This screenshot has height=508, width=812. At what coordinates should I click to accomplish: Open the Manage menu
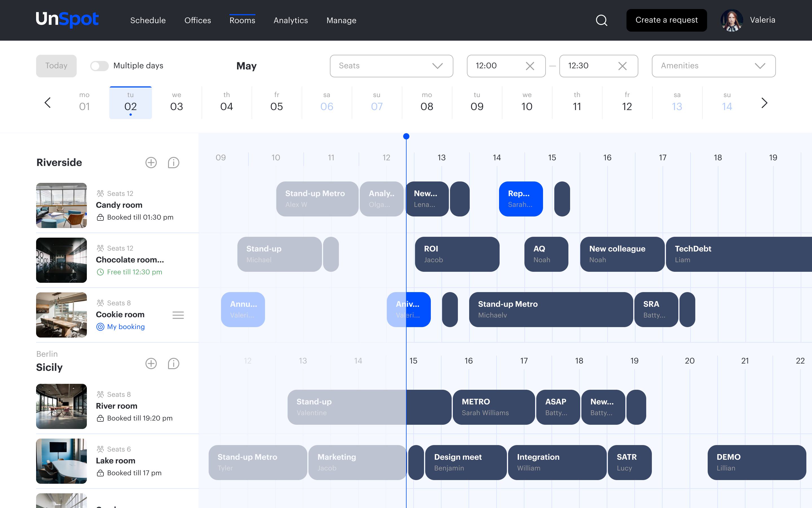341,20
